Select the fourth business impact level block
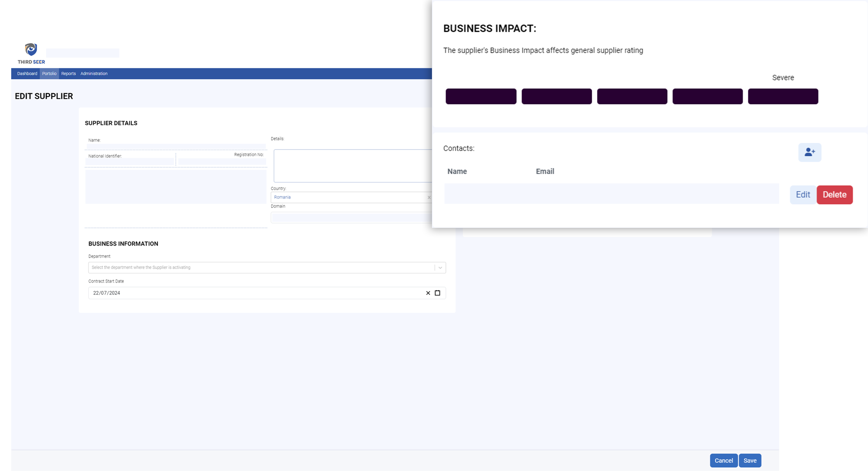This screenshot has height=473, width=868. tap(708, 96)
